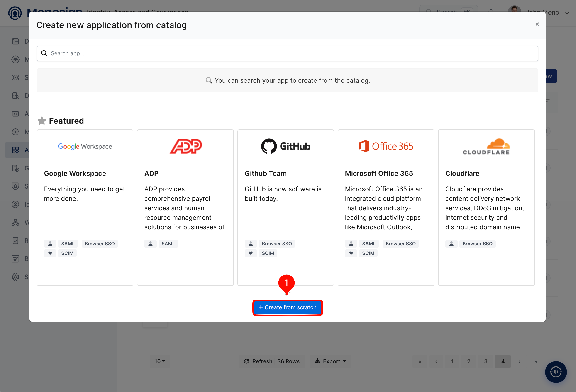Click the SCIM tag on Google Workspace
This screenshot has height=392, width=576.
(x=67, y=253)
